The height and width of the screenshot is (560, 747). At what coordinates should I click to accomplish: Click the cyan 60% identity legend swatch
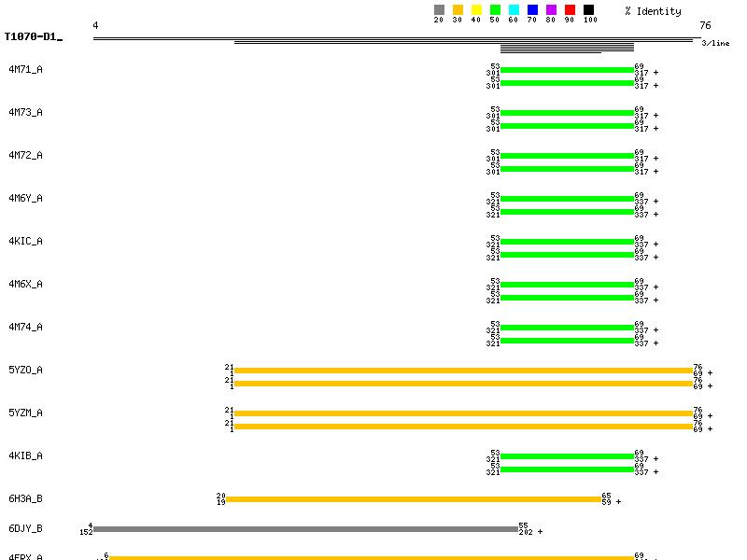click(514, 10)
